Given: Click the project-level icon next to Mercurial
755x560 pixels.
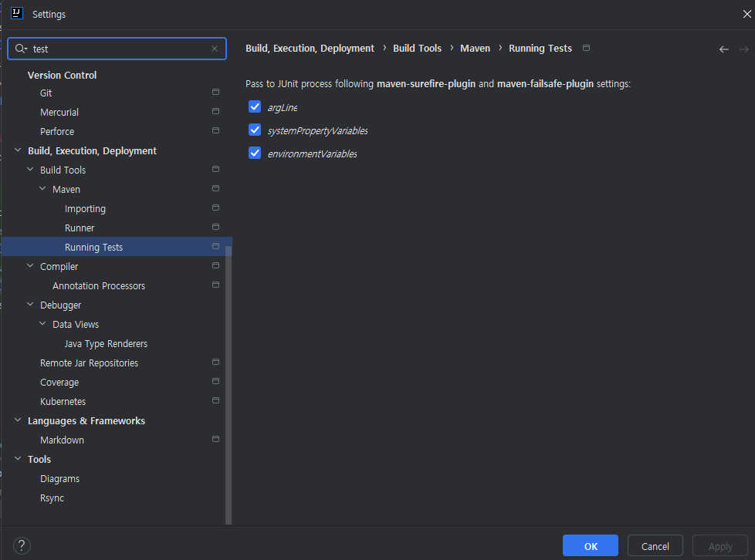Looking at the screenshot, I should pyautogui.click(x=215, y=111).
